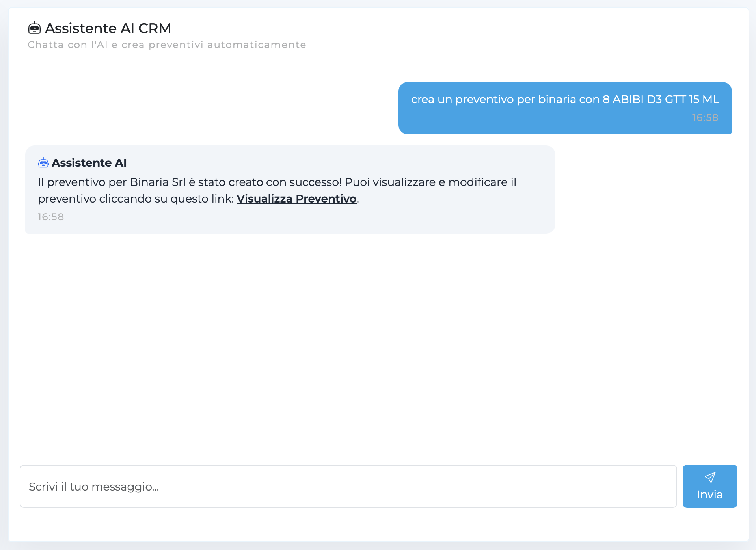
Task: Click the bold Assistente AI sender name
Action: (89, 163)
